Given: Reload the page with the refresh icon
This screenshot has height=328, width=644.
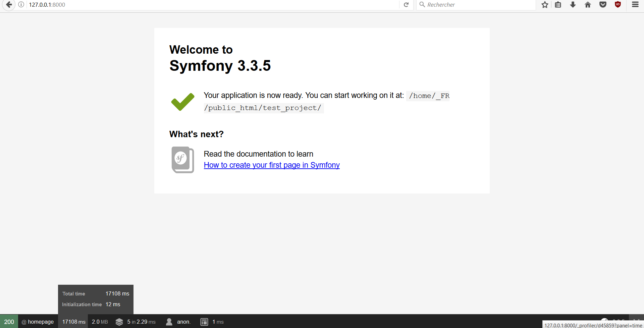Looking at the screenshot, I should (406, 5).
